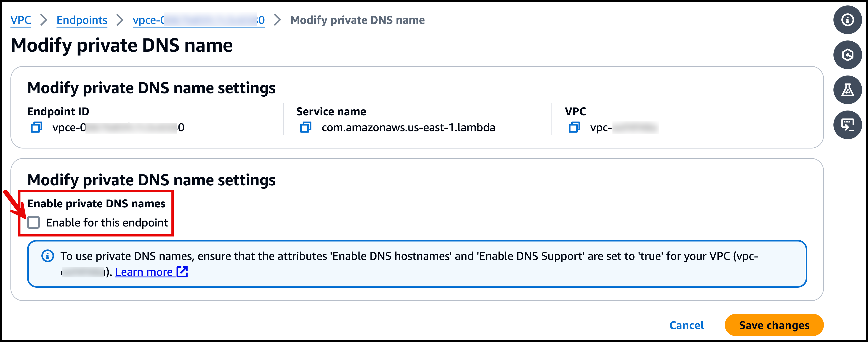
Task: Click the chevron before Modify private DNS name
Action: pos(277,20)
